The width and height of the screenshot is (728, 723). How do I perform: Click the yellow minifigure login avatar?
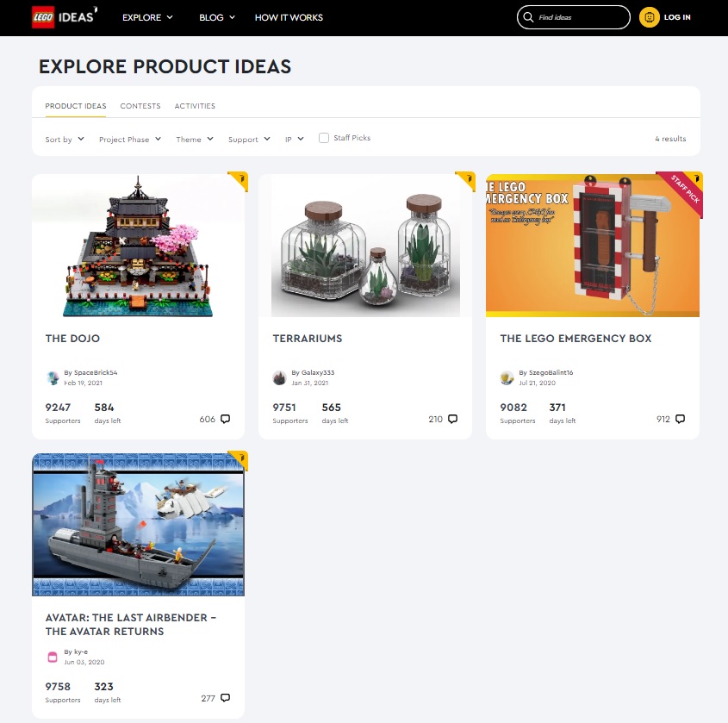(649, 17)
